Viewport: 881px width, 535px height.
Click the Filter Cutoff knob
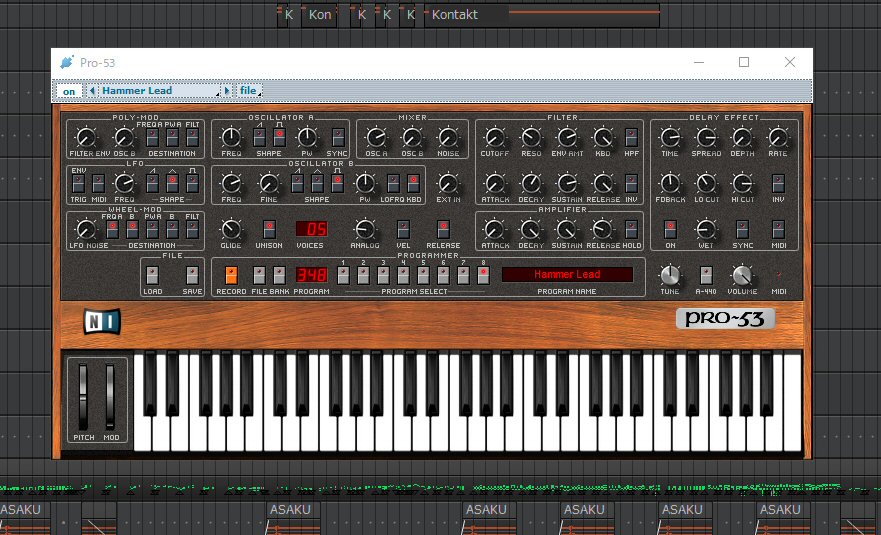(x=494, y=138)
